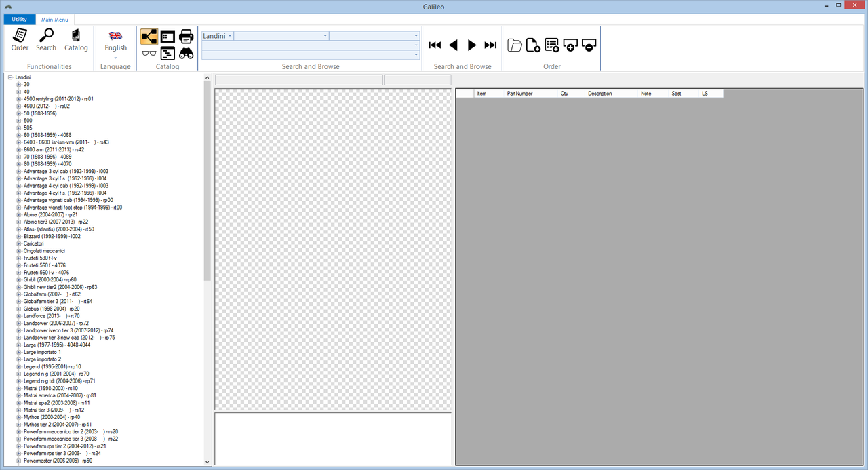Select Legend (1995-2001) - rp10
868x470 pixels.
click(52, 366)
